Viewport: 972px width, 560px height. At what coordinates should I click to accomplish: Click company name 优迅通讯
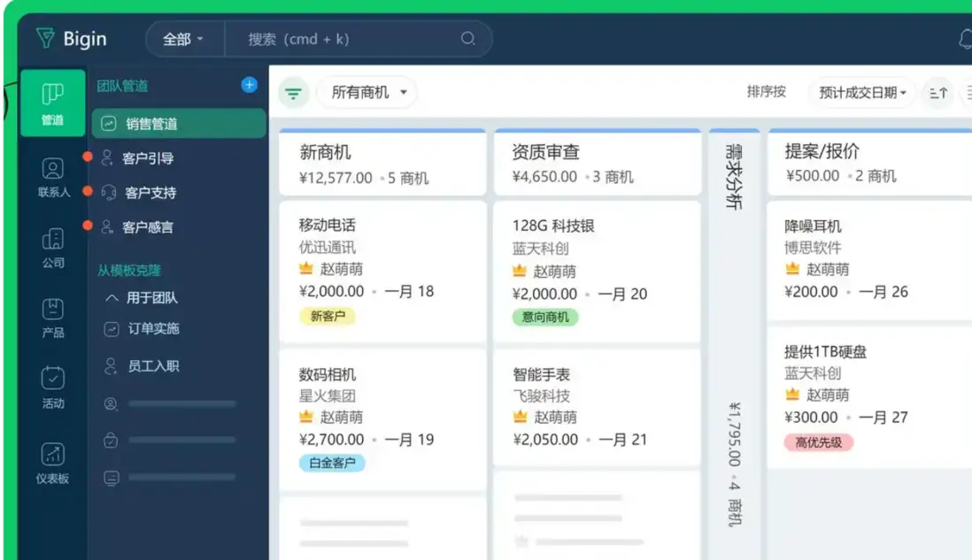pos(328,247)
